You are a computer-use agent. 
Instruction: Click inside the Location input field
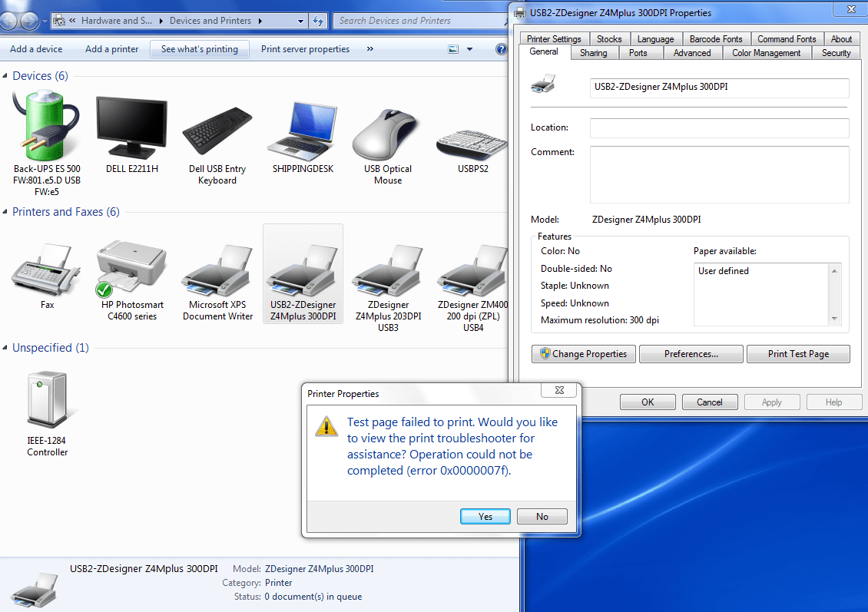click(x=718, y=127)
